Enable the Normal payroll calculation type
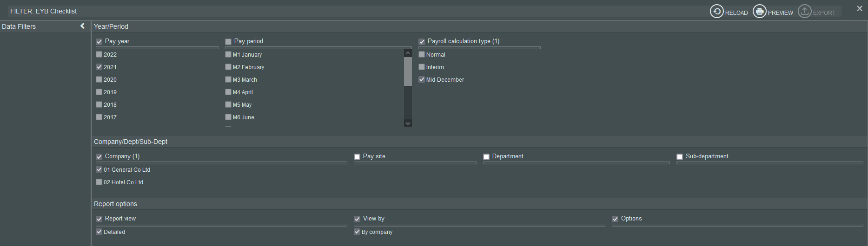Viewport: 868px width, 246px height. tap(422, 54)
